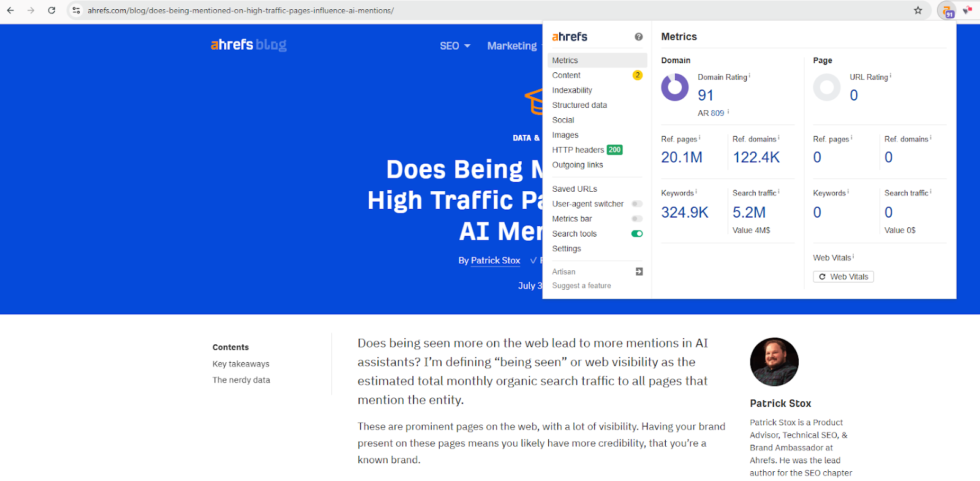Click the domain Ref. pages value 20.1M
The height and width of the screenshot is (481, 980).
(682, 157)
